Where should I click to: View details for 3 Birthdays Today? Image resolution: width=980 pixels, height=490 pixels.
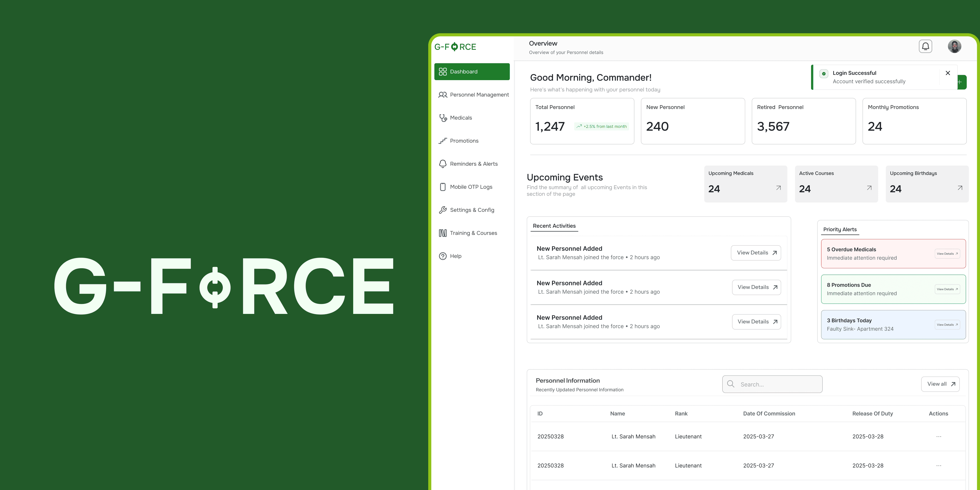click(947, 325)
